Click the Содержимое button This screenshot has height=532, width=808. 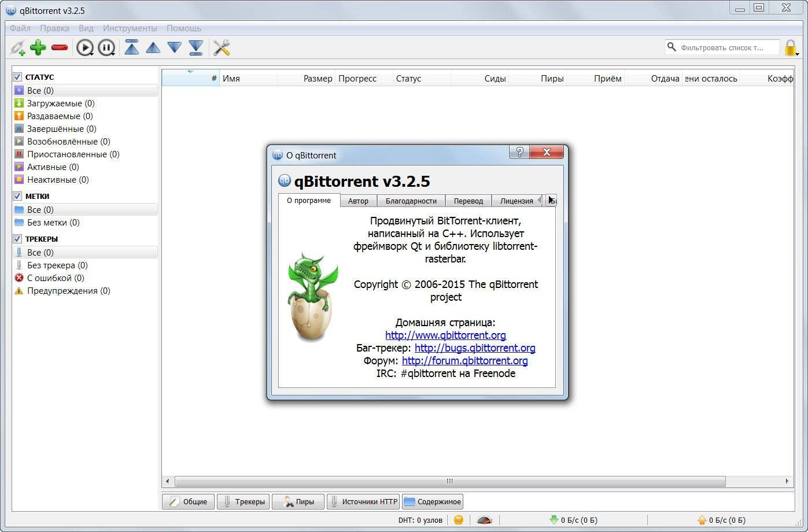point(433,501)
